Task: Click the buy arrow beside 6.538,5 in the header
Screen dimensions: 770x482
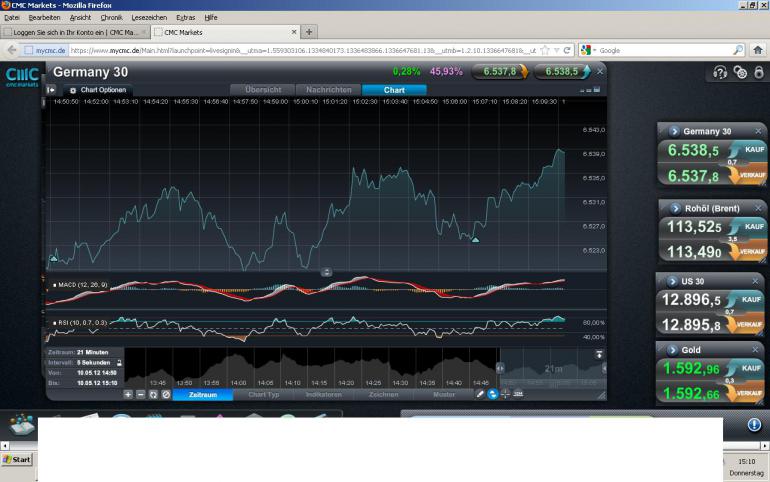Action: pyautogui.click(x=586, y=72)
